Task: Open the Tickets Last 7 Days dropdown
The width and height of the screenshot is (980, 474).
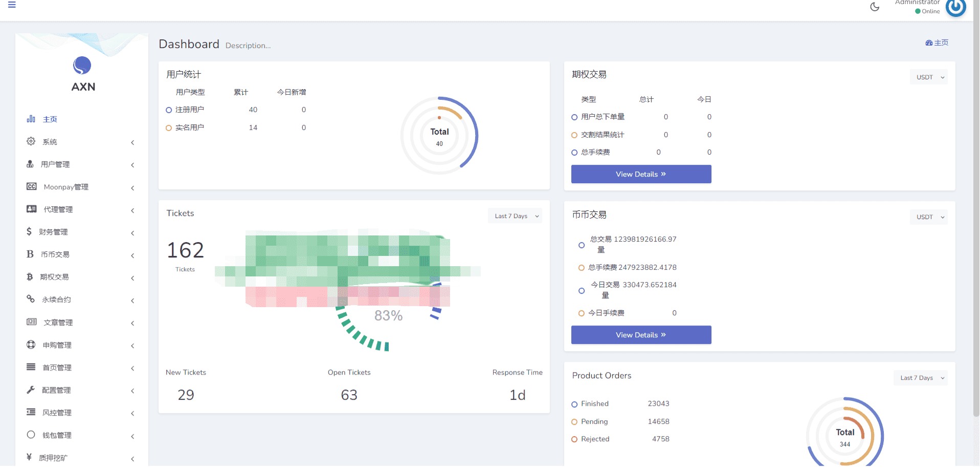Action: pyautogui.click(x=515, y=216)
